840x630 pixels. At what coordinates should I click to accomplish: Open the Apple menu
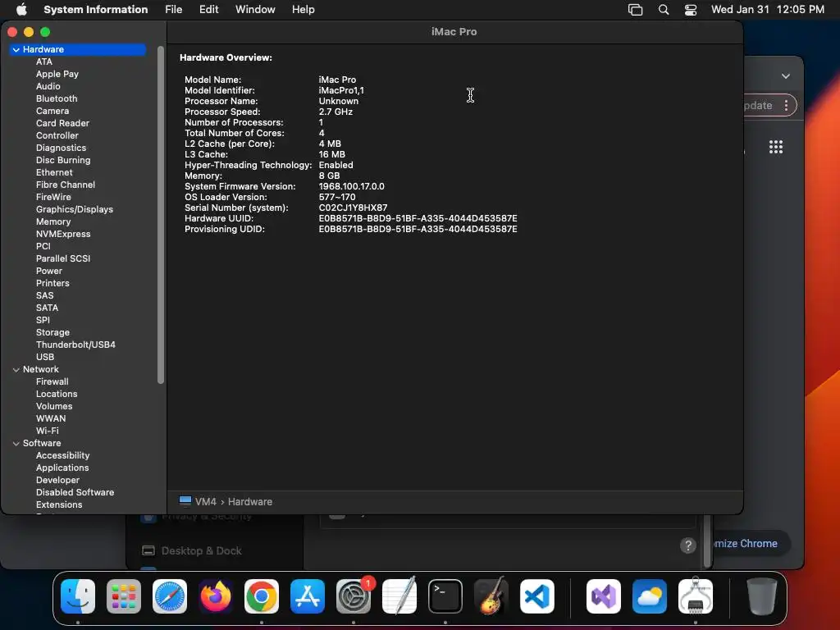click(21, 9)
